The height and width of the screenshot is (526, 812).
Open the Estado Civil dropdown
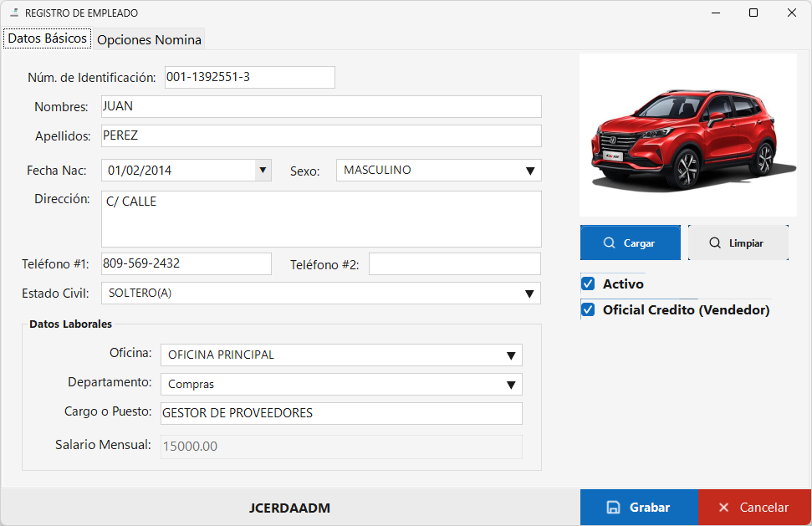tap(529, 294)
